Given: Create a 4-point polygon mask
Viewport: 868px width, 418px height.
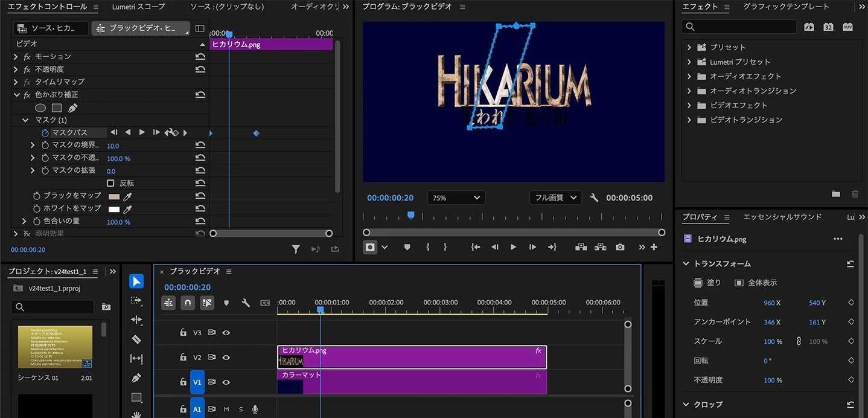Looking at the screenshot, I should 57,108.
